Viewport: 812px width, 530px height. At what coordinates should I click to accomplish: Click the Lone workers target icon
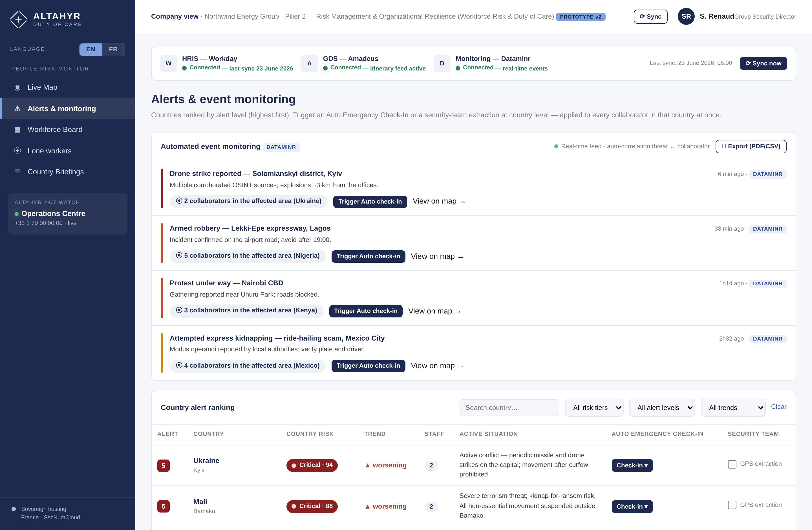pyautogui.click(x=17, y=151)
